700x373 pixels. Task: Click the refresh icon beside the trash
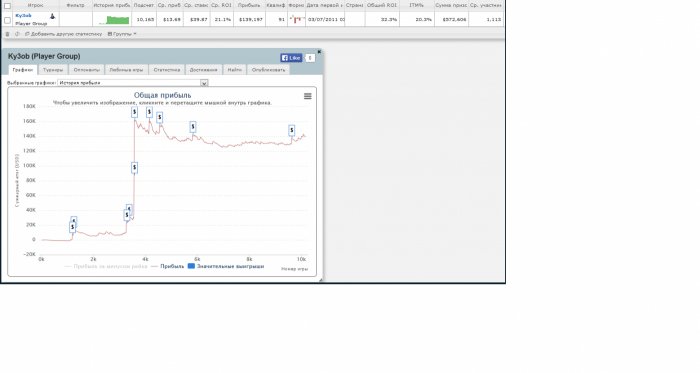17,34
